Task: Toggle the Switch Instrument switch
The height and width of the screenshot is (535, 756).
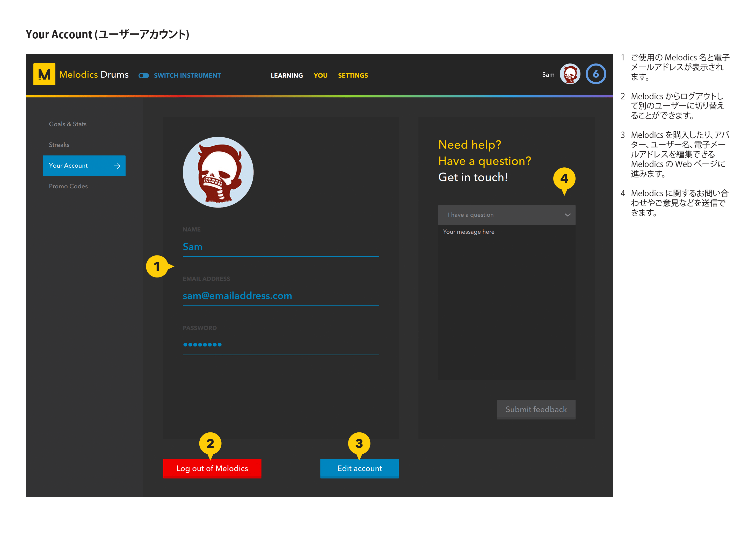Action: [143, 75]
